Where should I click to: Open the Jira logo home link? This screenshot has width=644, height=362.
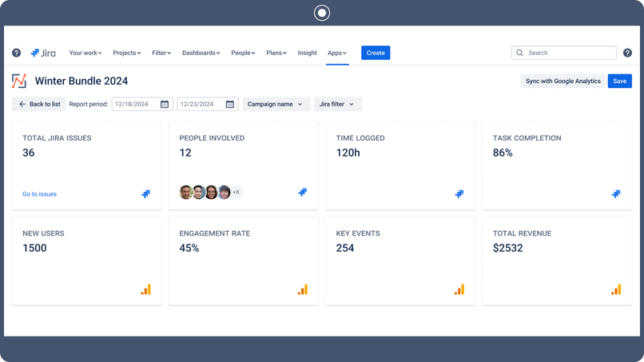point(43,53)
